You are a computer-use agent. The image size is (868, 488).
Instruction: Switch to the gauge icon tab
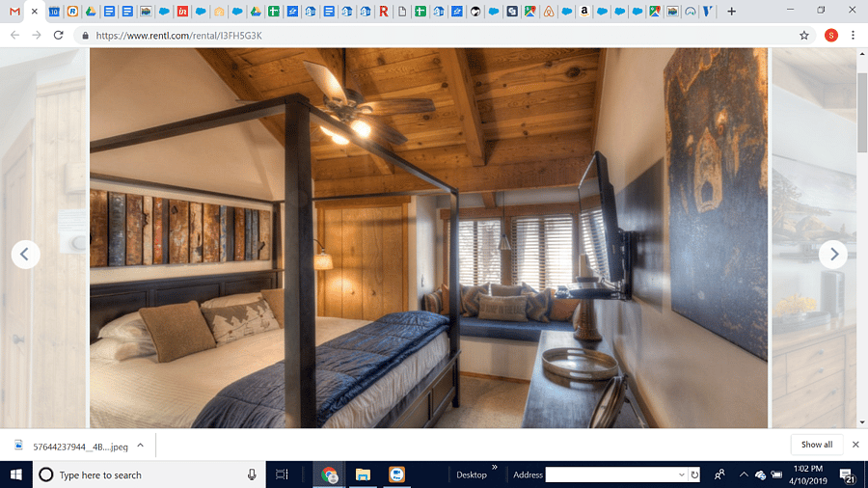691,11
